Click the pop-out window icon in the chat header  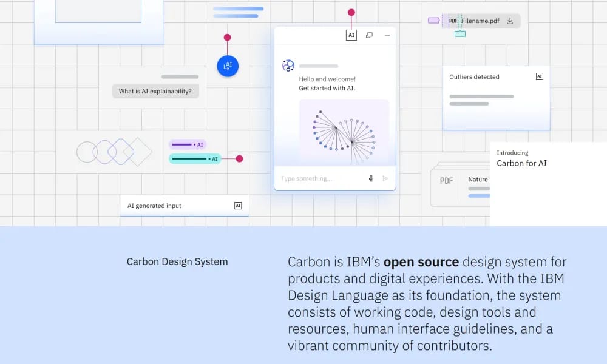[369, 35]
